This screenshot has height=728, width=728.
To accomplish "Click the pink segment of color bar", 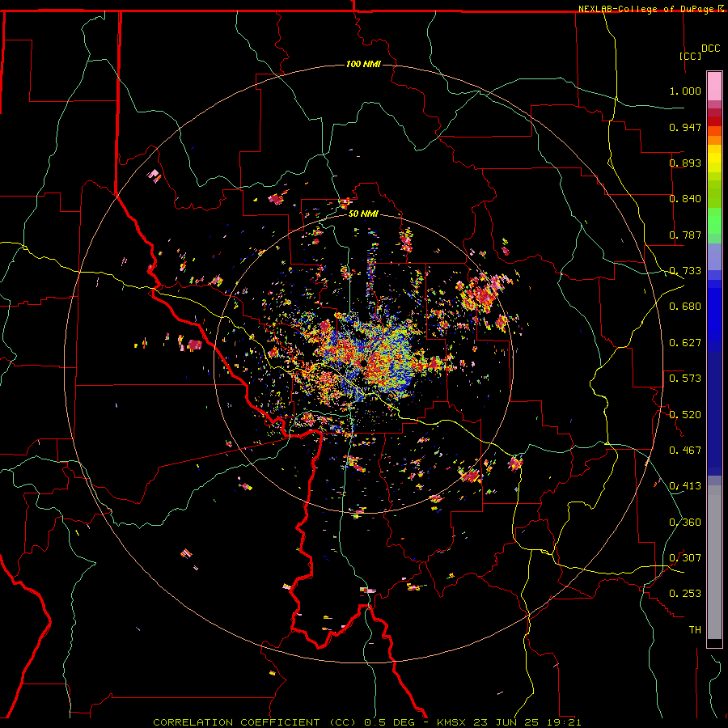I will point(714,87).
